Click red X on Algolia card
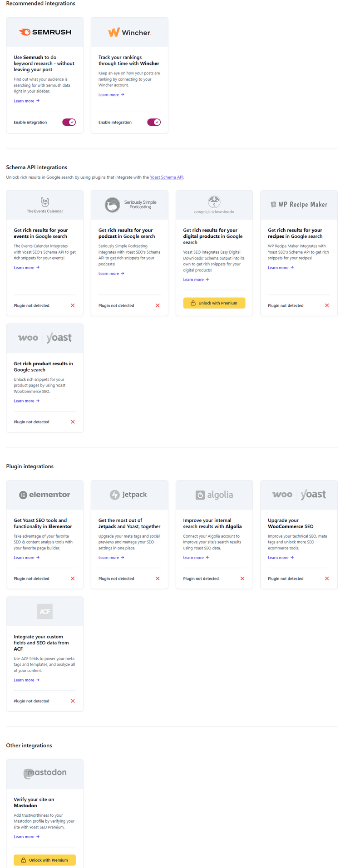The height and width of the screenshot is (868, 345). (242, 579)
